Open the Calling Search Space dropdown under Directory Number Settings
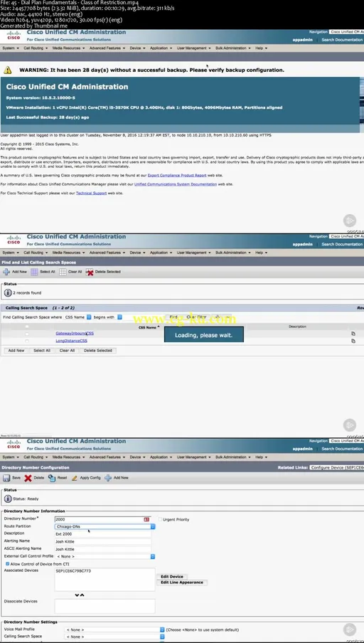364x643 pixels. 115,637
